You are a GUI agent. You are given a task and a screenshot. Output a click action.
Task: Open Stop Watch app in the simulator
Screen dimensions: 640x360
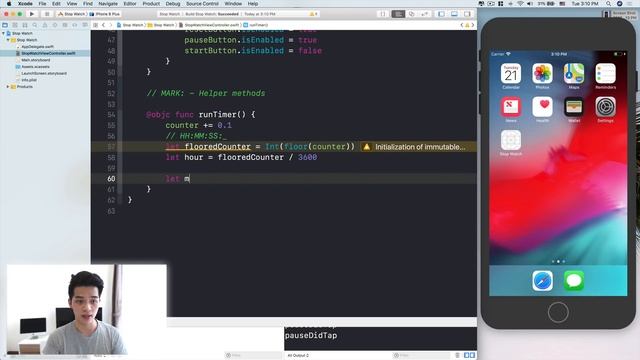click(511, 140)
